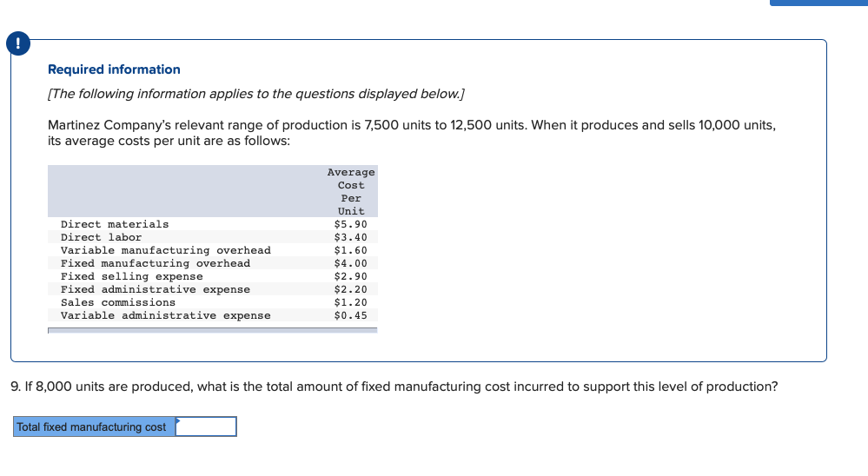Click the Fixed manufacturing overhead row label
The width and height of the screenshot is (868, 476).
pos(155,263)
